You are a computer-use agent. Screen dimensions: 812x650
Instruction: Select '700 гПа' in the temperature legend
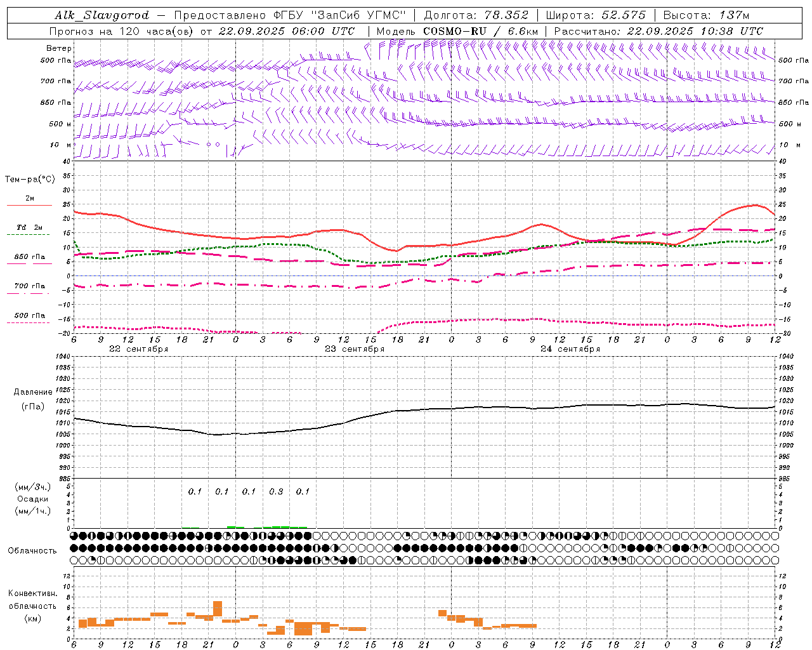[x=30, y=286]
